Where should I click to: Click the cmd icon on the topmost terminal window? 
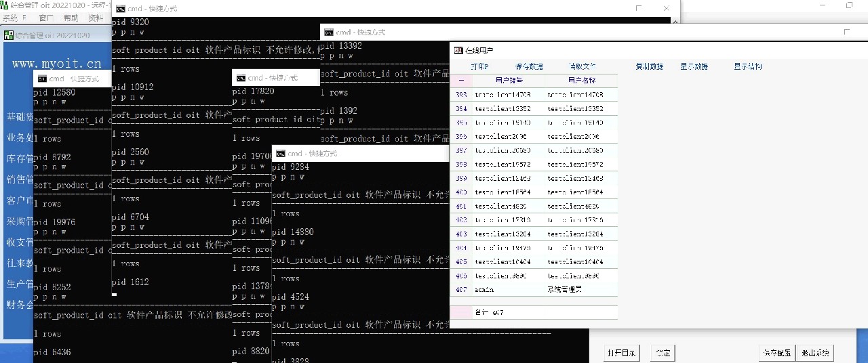tap(120, 9)
